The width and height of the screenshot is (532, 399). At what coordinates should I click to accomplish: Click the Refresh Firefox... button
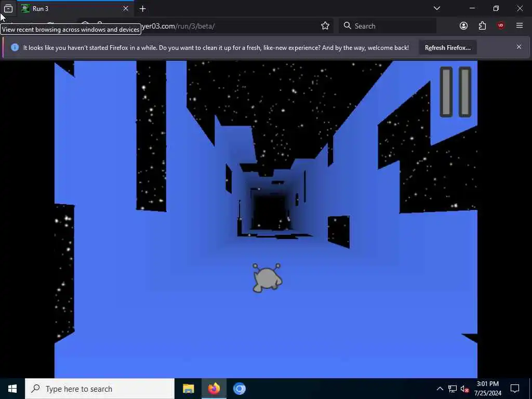pyautogui.click(x=447, y=47)
